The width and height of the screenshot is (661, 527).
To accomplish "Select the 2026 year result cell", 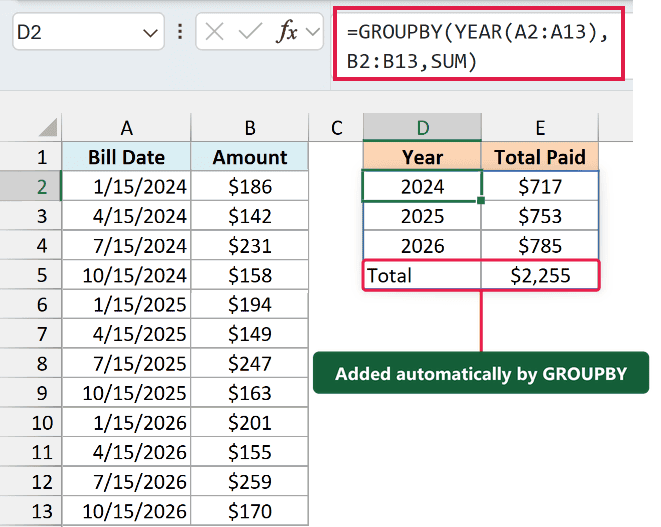I will click(422, 245).
